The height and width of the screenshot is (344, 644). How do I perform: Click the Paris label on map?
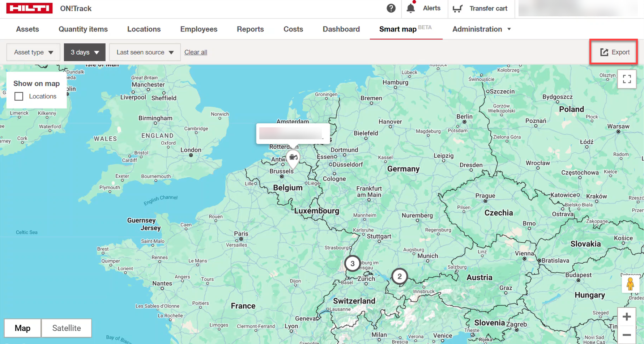pos(241,234)
